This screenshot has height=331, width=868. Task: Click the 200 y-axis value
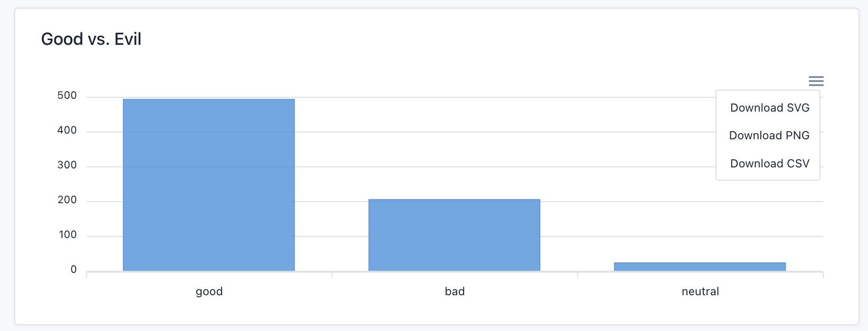pyautogui.click(x=67, y=200)
